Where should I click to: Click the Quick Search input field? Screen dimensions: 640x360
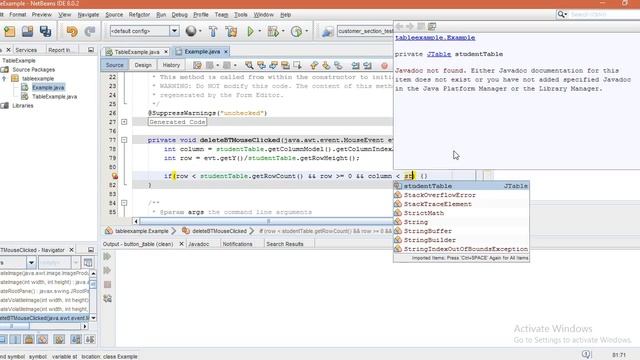pos(604,15)
